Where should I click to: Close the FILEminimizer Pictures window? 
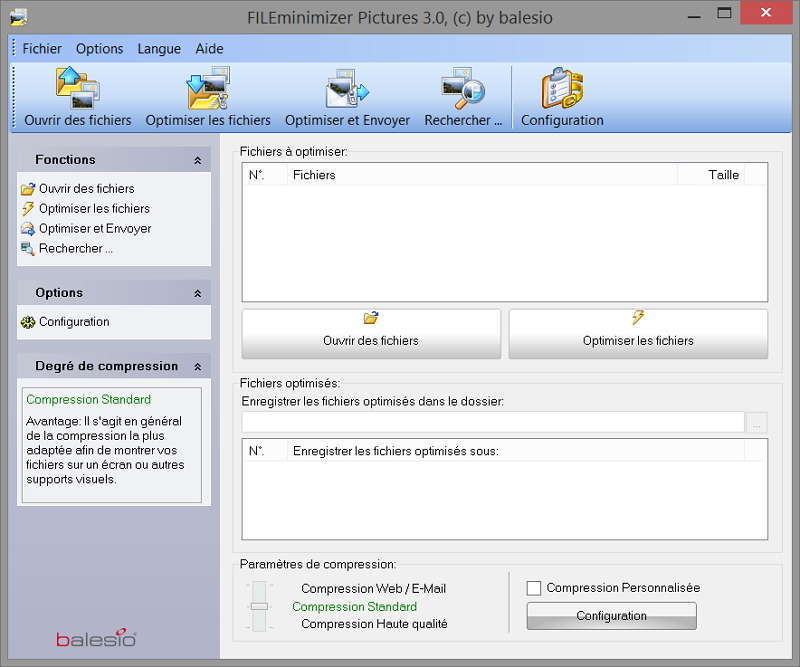pyautogui.click(x=766, y=12)
